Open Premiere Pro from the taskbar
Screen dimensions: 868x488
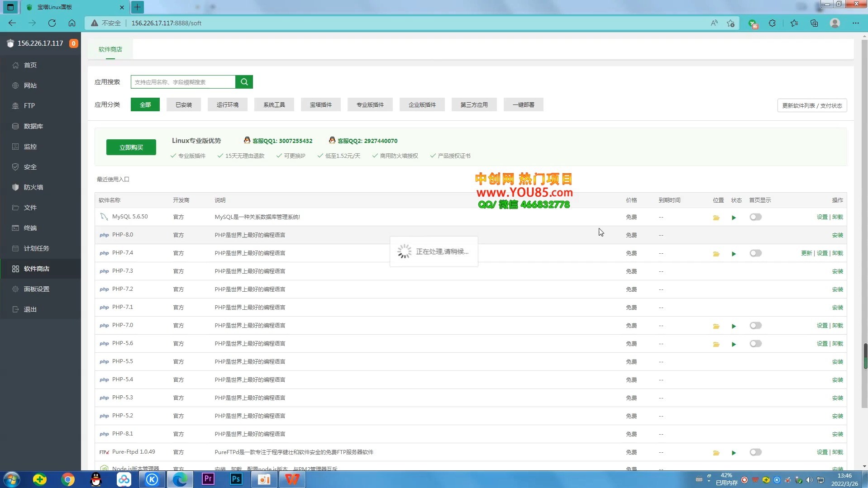[x=208, y=479]
